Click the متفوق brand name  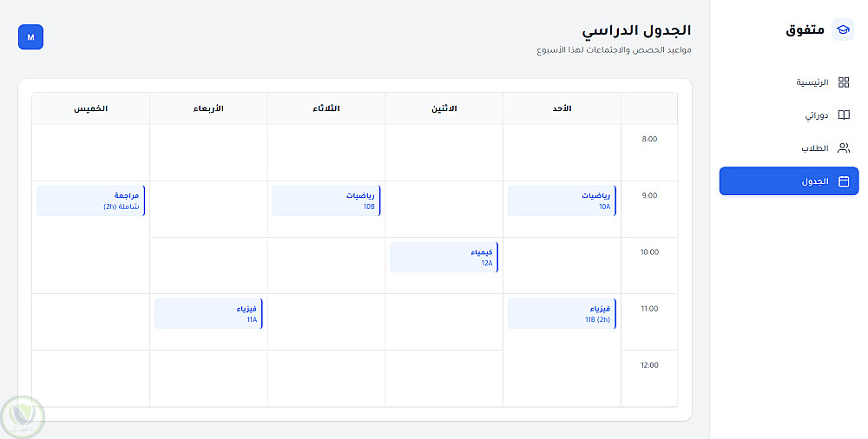pyautogui.click(x=806, y=29)
